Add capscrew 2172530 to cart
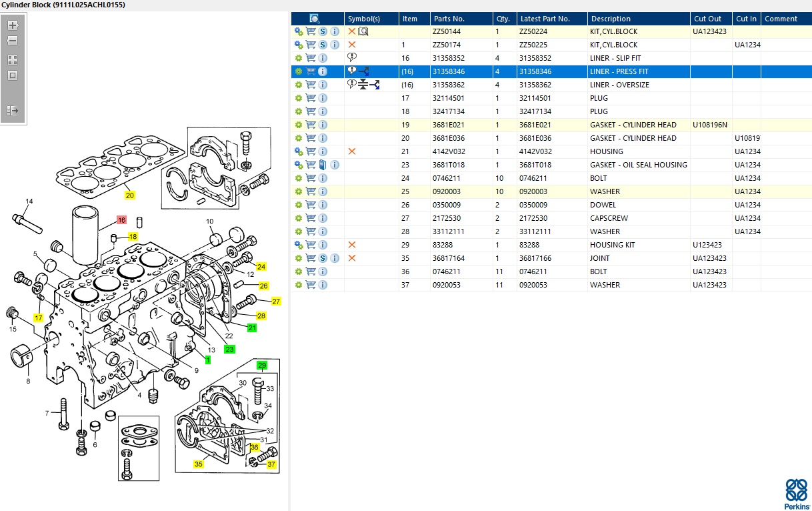Image resolution: width=812 pixels, height=511 pixels. point(311,218)
